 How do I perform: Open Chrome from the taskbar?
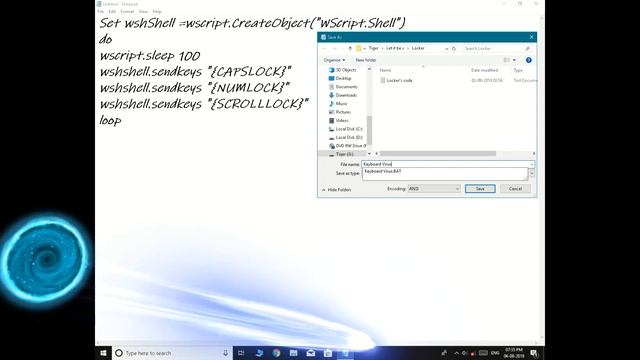tap(276, 353)
